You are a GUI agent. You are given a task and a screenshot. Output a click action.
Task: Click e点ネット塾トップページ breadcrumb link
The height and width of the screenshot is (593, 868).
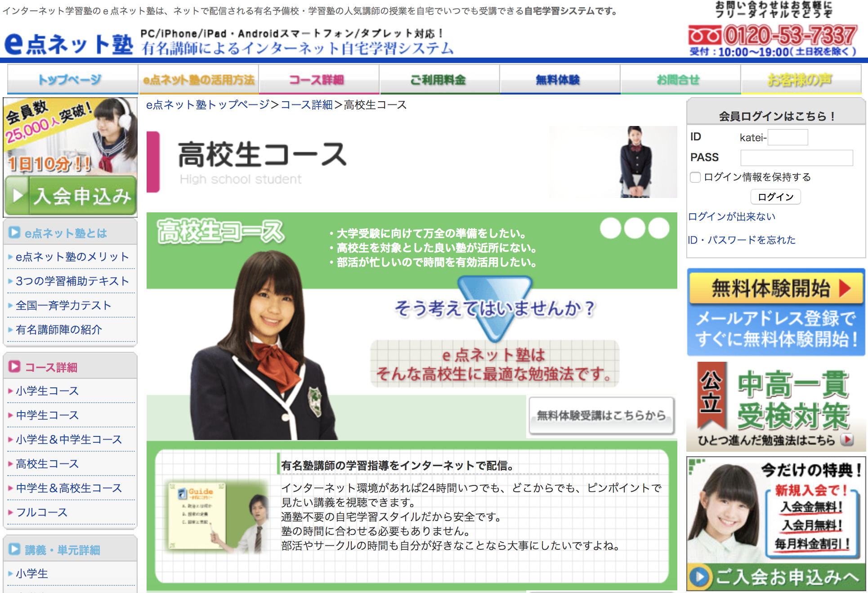tap(208, 105)
